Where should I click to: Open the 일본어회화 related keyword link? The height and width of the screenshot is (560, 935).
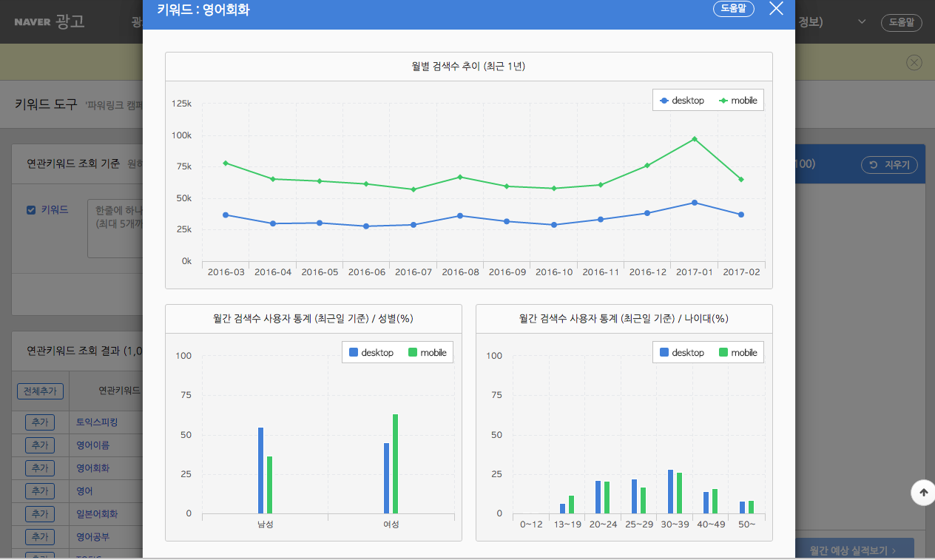pyautogui.click(x=97, y=514)
